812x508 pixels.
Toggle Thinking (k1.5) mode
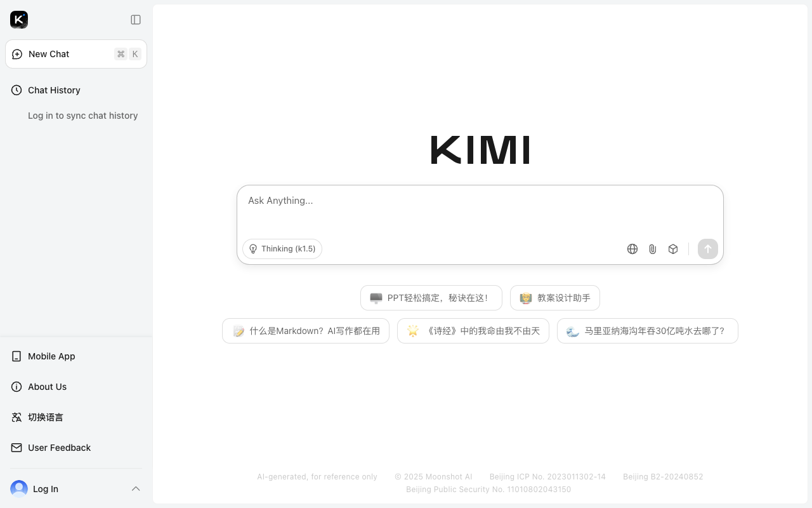(x=282, y=249)
